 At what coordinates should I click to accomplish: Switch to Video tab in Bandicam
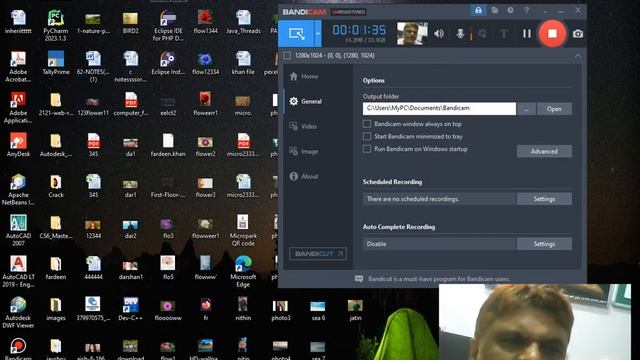click(303, 126)
